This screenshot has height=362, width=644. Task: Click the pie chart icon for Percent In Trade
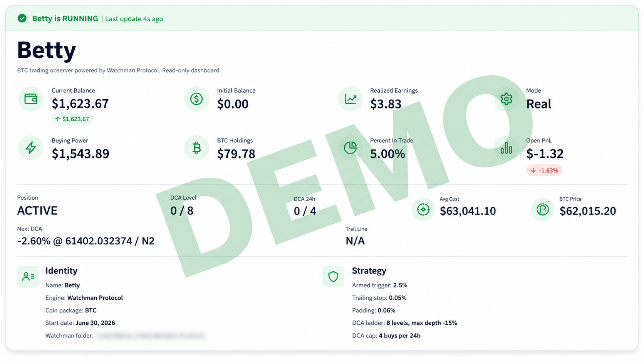pos(351,148)
